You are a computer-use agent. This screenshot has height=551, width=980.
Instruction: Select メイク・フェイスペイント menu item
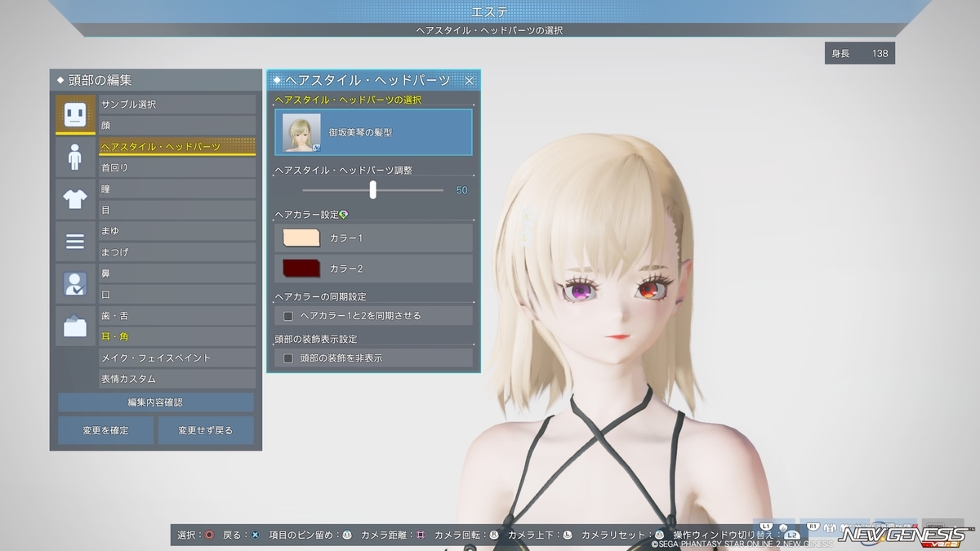(177, 358)
